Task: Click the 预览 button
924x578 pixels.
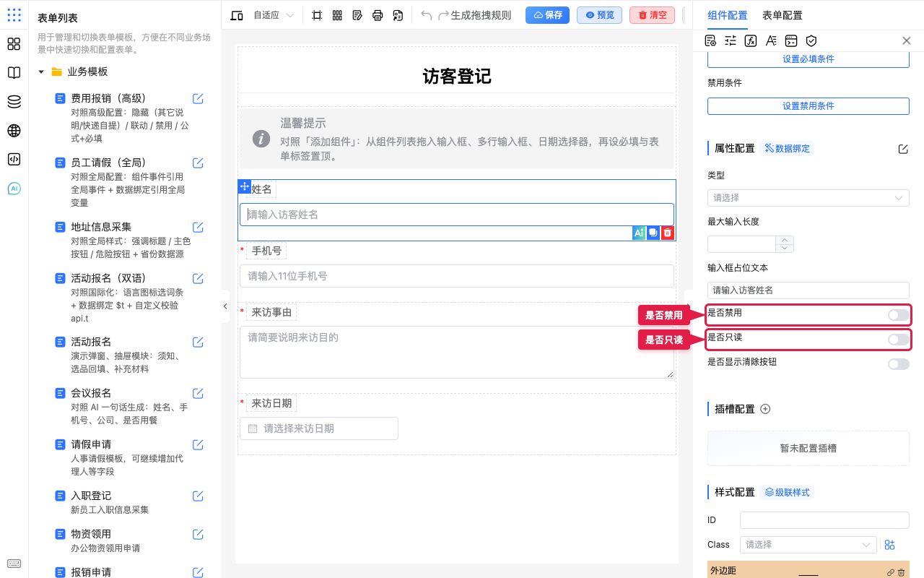Action: (x=599, y=15)
